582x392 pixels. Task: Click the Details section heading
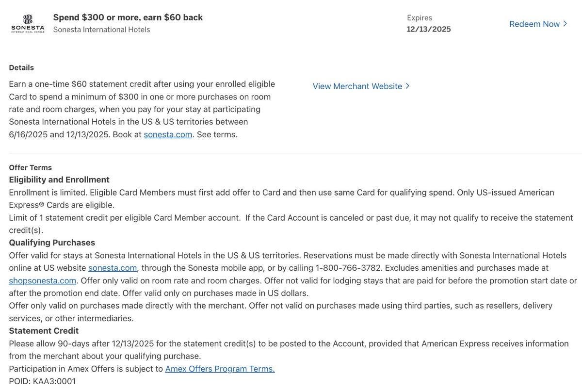click(21, 67)
